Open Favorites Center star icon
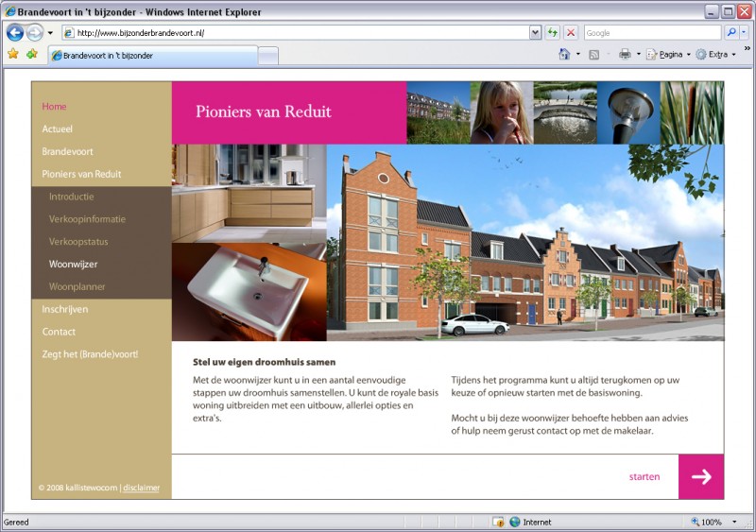Viewport: 756px width, 532px height. click(13, 54)
